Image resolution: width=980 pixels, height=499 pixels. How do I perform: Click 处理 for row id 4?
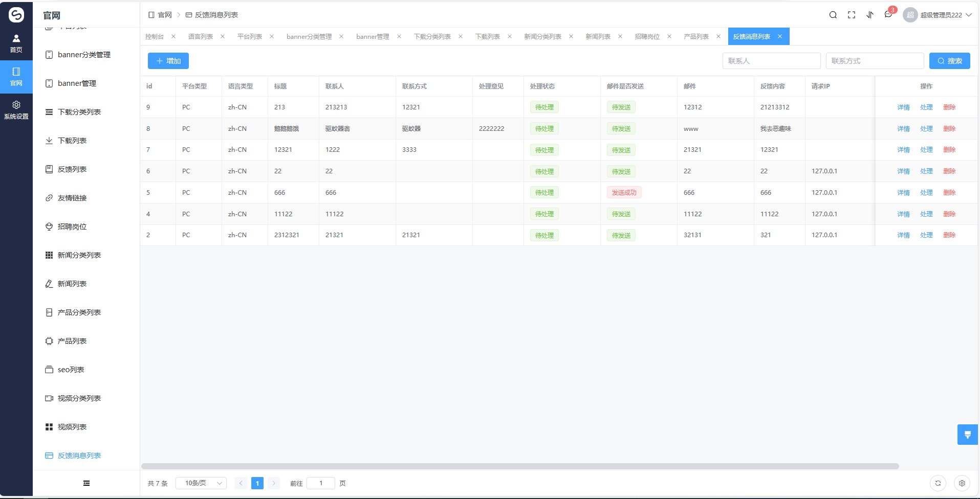(x=926, y=214)
